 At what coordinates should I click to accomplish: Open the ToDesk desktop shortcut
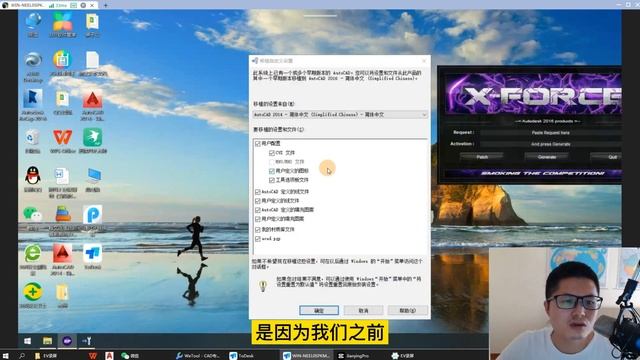tap(93, 253)
